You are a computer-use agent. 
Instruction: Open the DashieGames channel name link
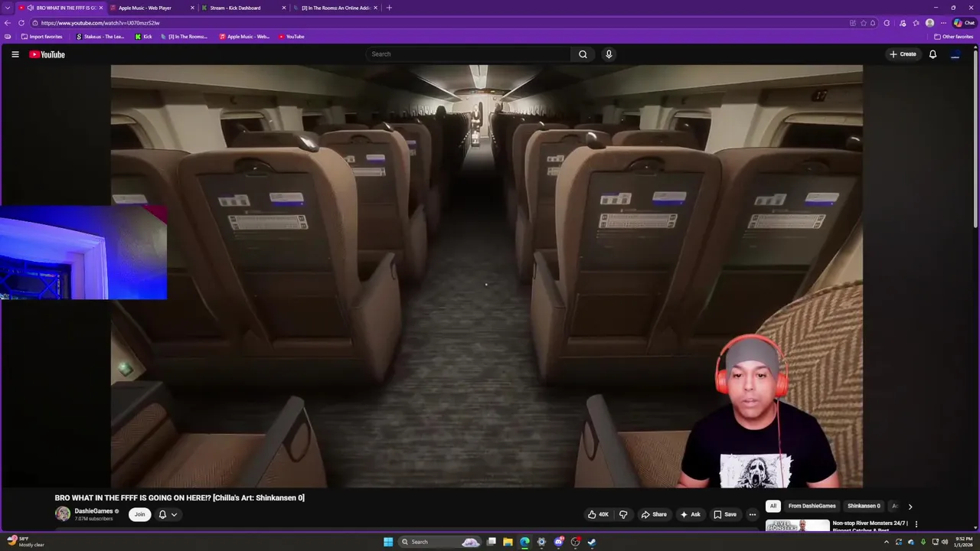click(93, 510)
